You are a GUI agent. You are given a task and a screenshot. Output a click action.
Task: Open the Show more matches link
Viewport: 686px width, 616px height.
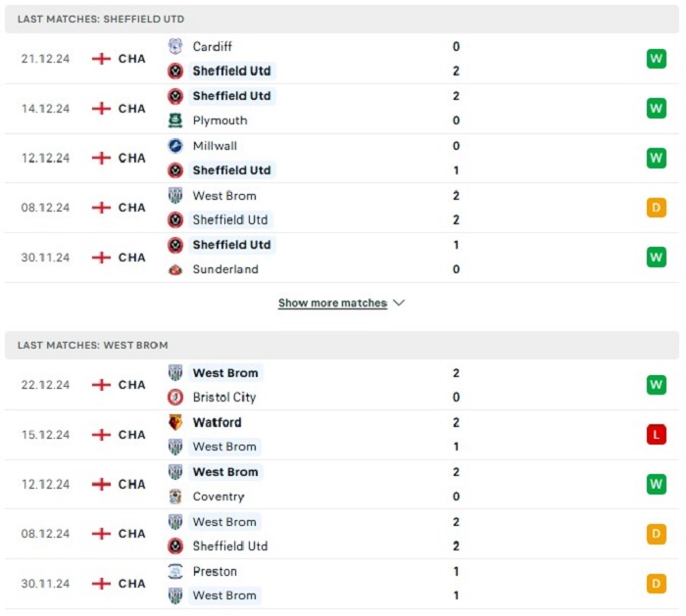tap(332, 303)
